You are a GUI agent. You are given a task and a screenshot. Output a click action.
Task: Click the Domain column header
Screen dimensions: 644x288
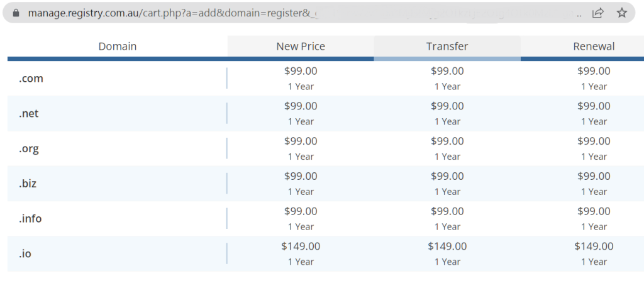point(118,47)
